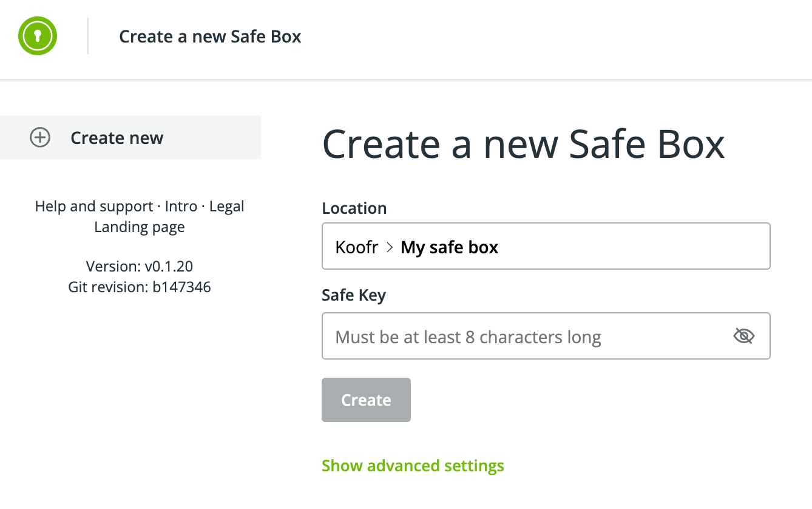Open the Help and support link
This screenshot has height=509, width=812.
tap(94, 207)
